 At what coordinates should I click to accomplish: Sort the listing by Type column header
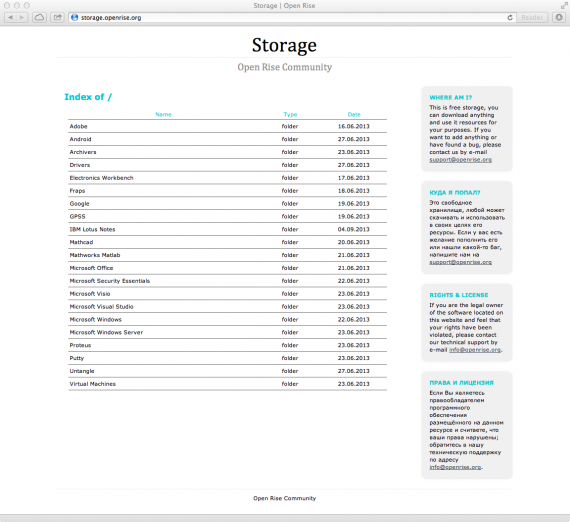290,115
